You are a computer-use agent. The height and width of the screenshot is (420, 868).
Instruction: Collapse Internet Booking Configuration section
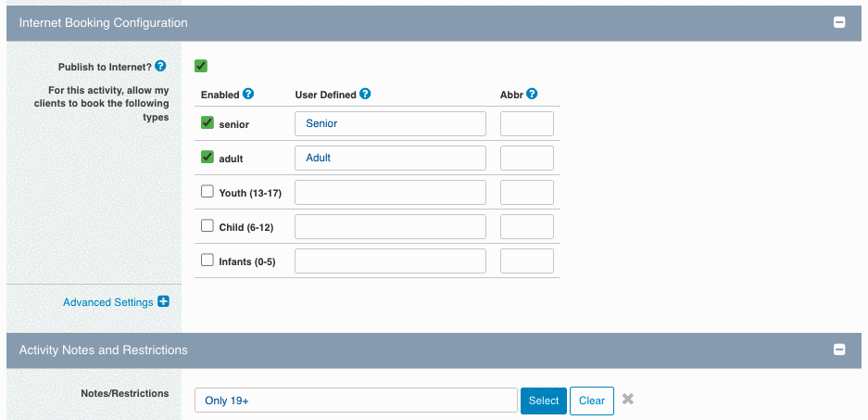pyautogui.click(x=840, y=23)
